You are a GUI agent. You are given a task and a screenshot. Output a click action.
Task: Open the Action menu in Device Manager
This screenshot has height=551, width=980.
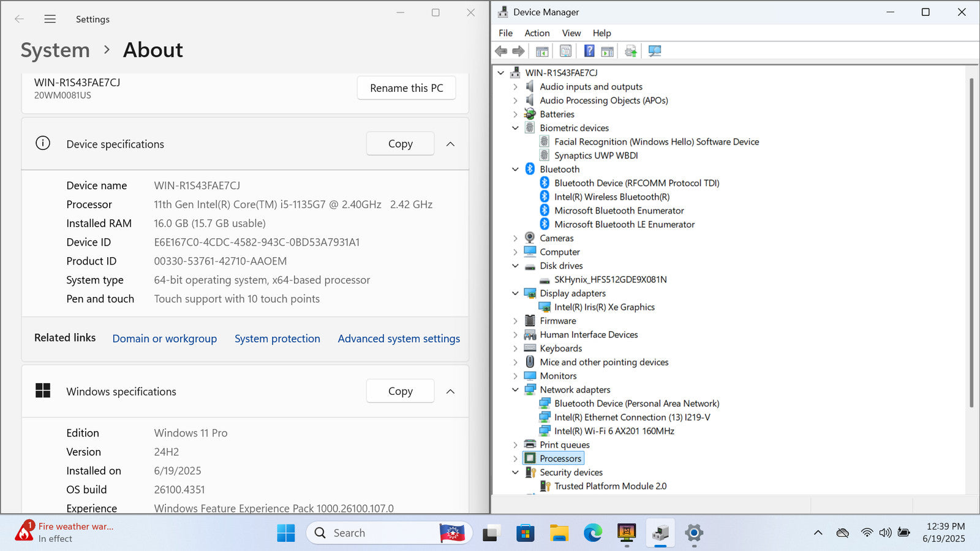[x=537, y=33]
